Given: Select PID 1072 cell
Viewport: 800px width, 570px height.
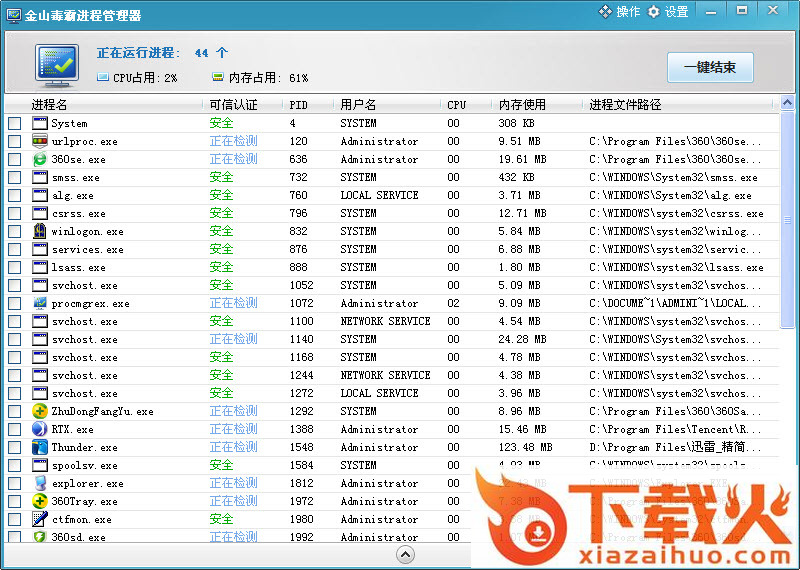Looking at the screenshot, I should coord(302,303).
